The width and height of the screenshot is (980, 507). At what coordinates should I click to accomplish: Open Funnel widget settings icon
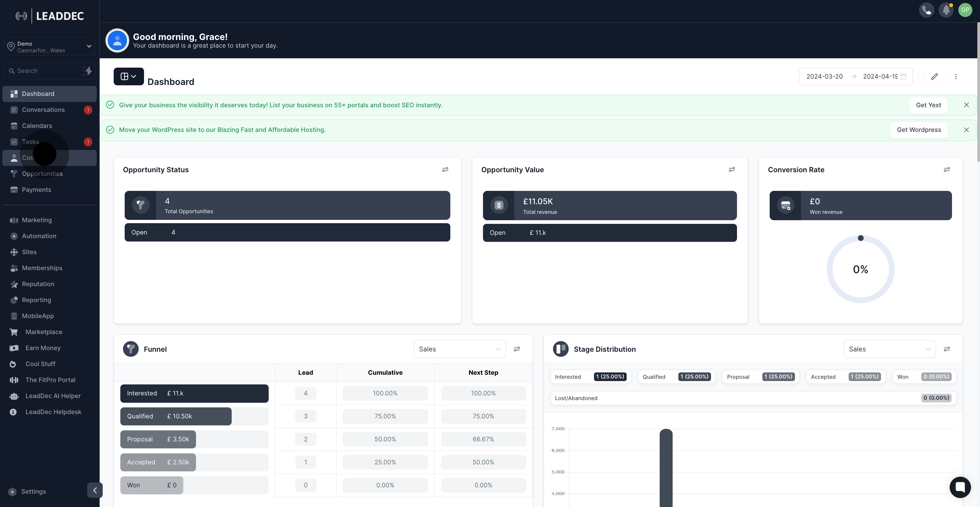[x=517, y=349]
